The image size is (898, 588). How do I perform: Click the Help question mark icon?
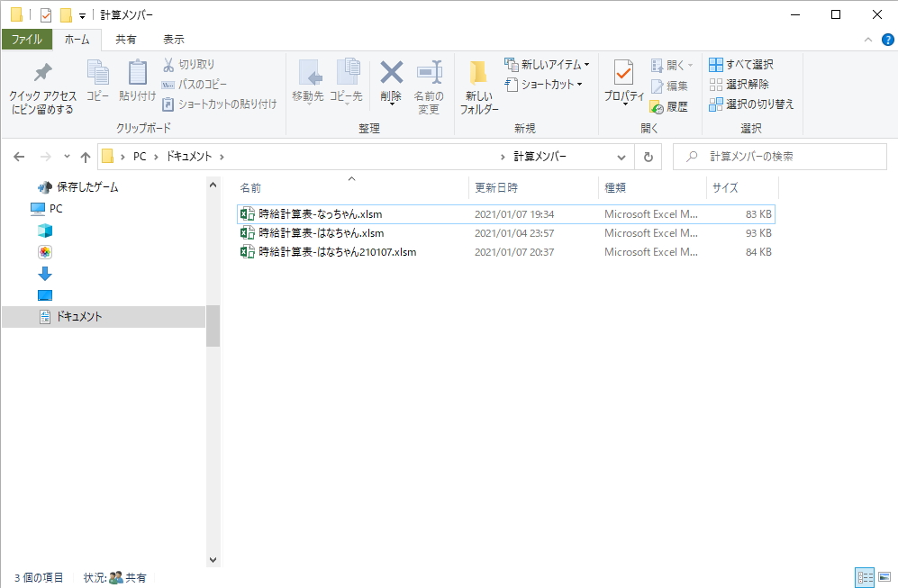coord(887,40)
